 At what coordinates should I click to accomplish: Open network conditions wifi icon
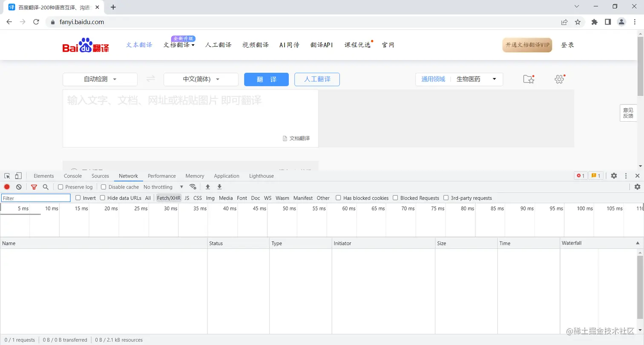193,187
